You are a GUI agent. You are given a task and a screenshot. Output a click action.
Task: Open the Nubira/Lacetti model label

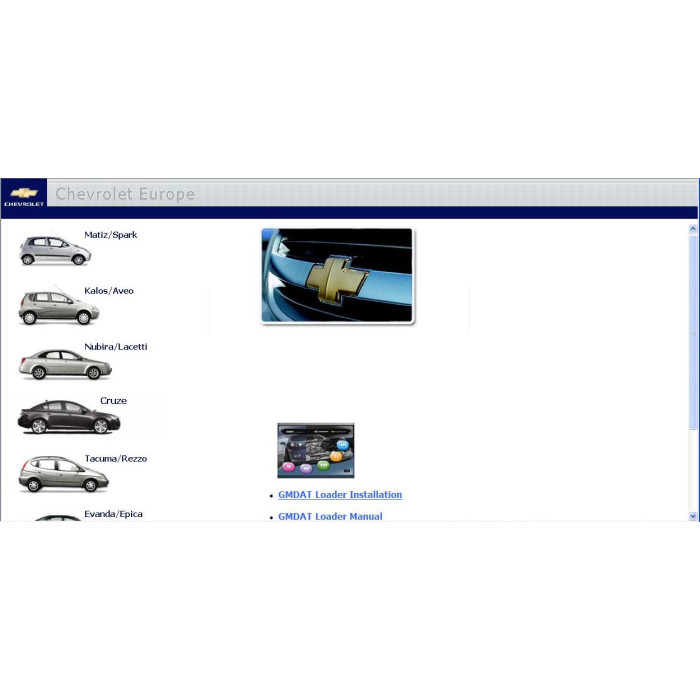[116, 346]
